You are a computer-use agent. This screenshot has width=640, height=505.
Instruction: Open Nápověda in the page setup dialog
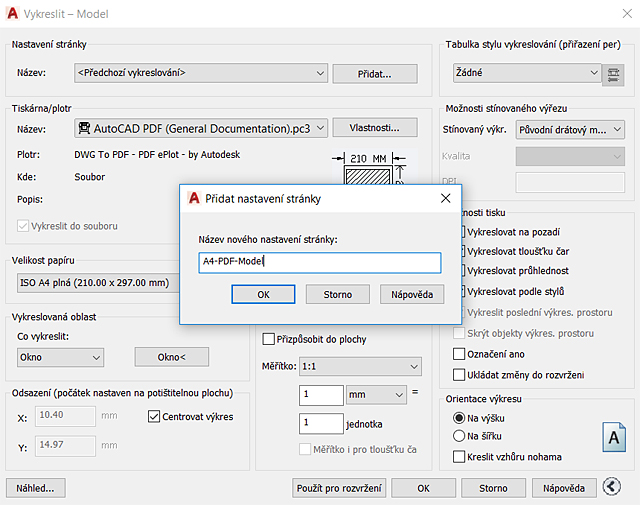(x=412, y=294)
